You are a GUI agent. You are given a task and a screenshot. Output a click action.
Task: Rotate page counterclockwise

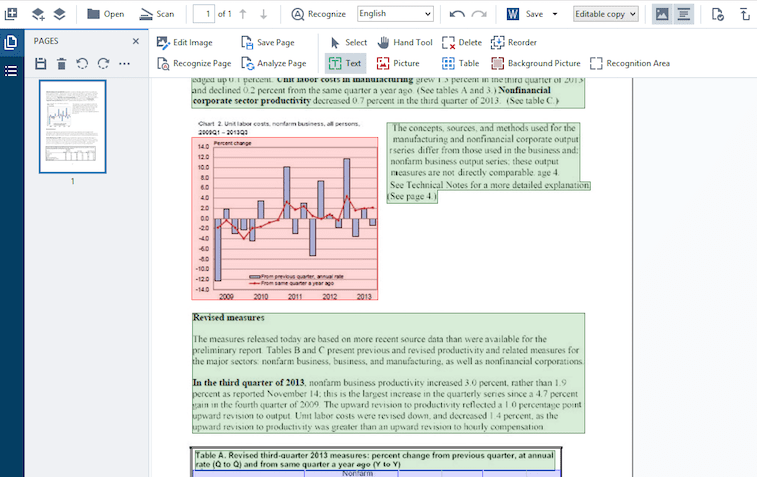(x=82, y=63)
